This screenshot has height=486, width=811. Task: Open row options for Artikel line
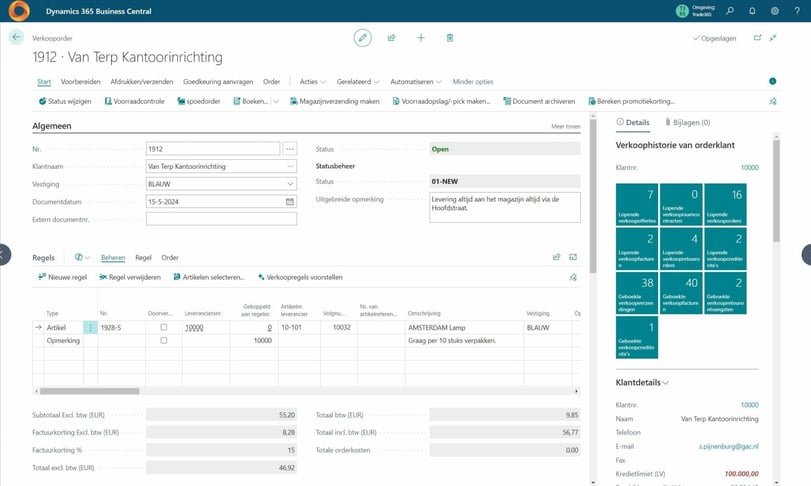pyautogui.click(x=90, y=327)
